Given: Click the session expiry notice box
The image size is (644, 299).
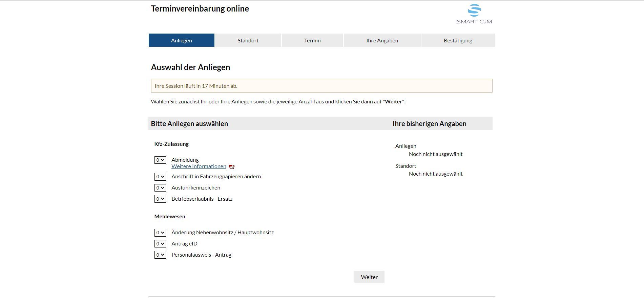Looking at the screenshot, I should (x=321, y=86).
